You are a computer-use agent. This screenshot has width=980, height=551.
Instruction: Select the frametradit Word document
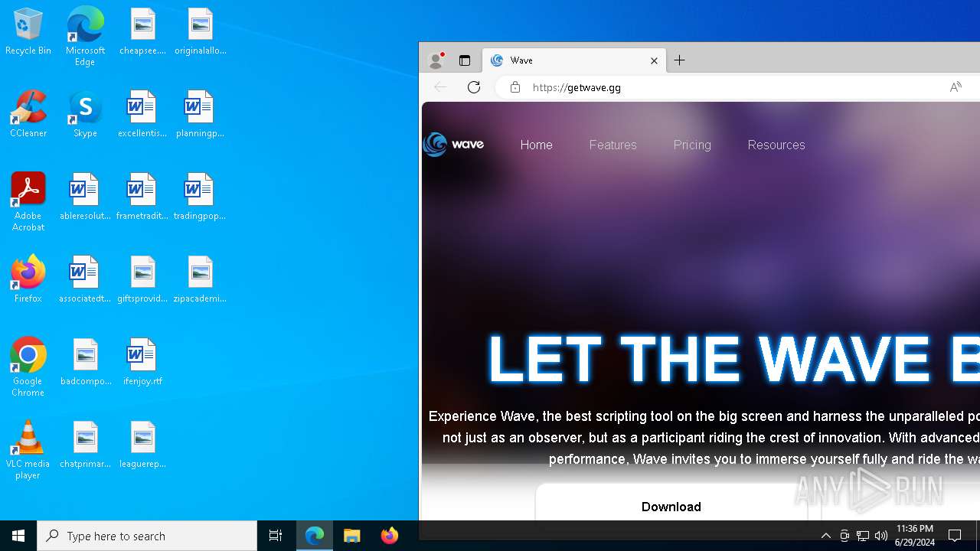142,197
